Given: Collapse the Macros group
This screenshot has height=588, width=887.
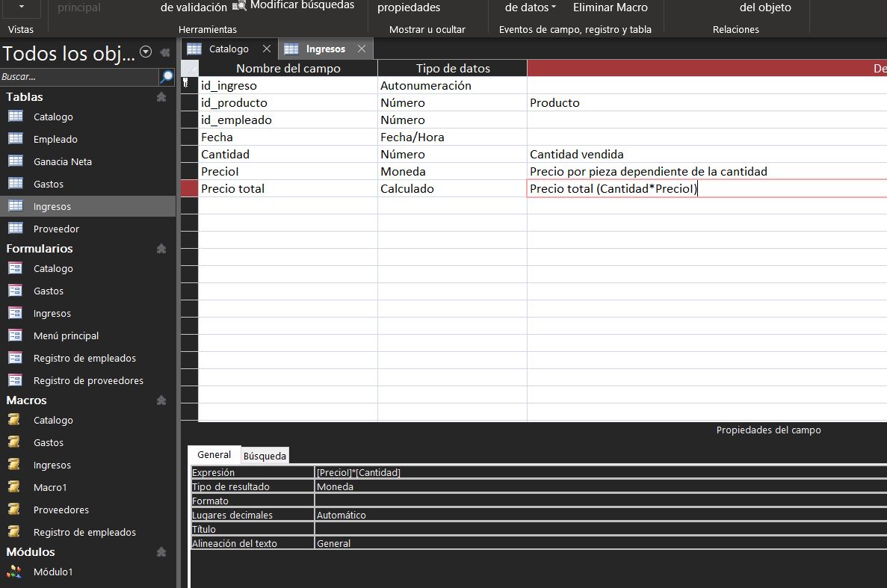Looking at the screenshot, I should (161, 400).
